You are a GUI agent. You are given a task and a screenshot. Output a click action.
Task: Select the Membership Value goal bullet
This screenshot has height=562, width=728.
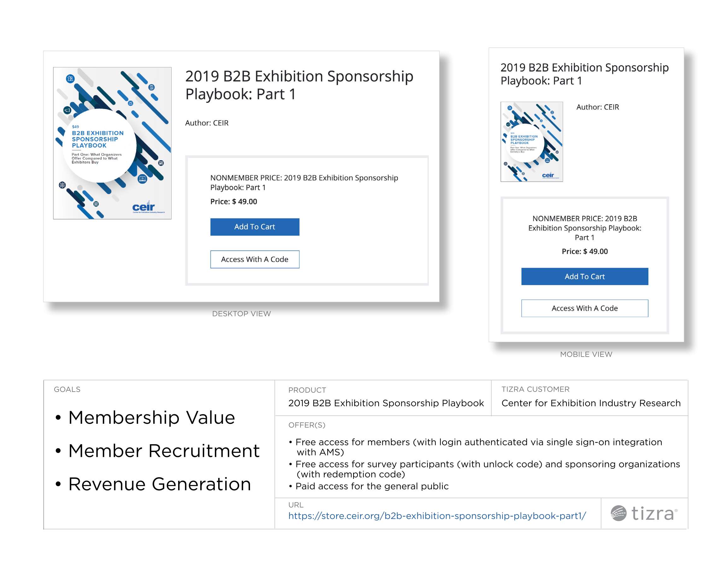point(152,417)
